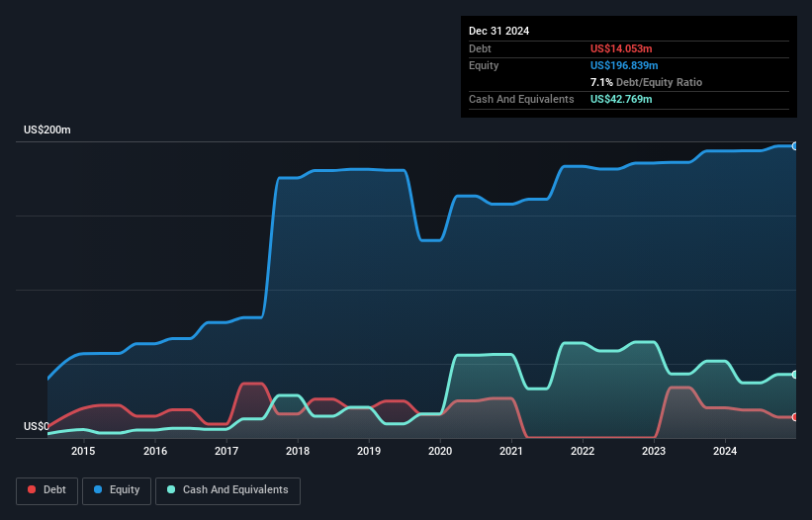Click the Cash And Equivalents tooltip label
The height and width of the screenshot is (520, 812).
(521, 99)
